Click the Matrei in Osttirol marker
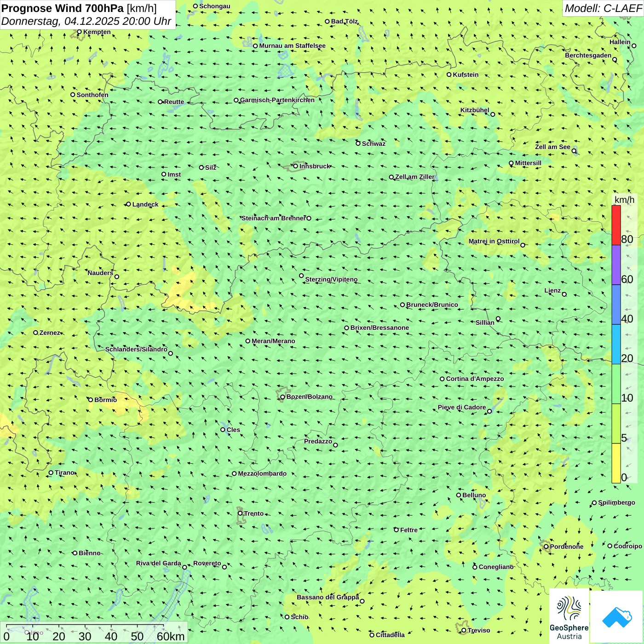 (x=523, y=245)
